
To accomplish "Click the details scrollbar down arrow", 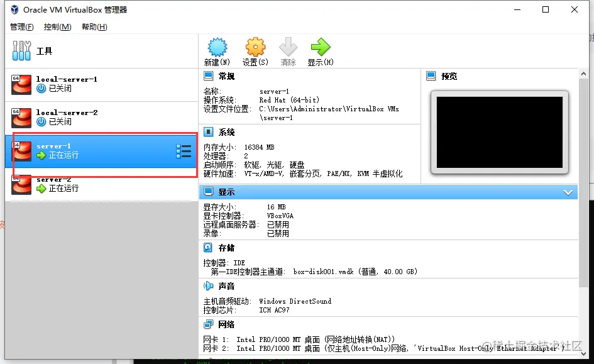I will [x=583, y=354].
